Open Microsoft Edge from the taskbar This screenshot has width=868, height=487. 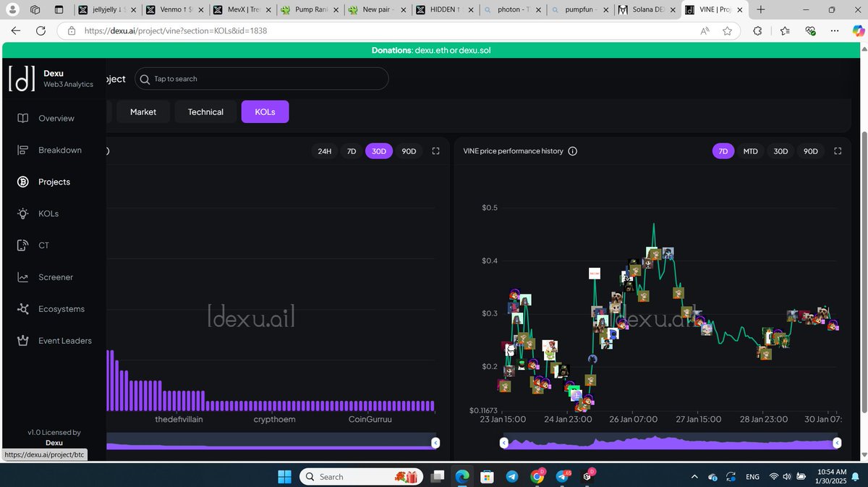click(462, 477)
